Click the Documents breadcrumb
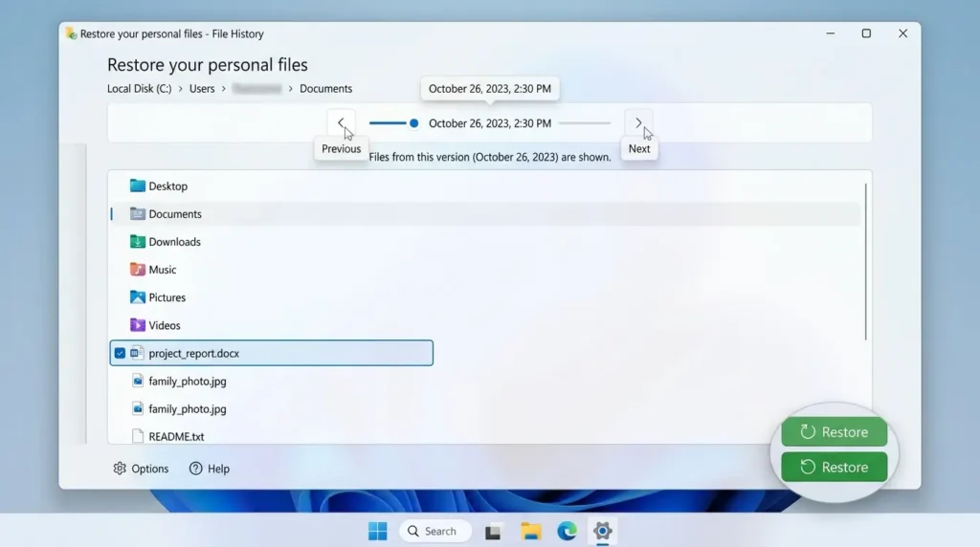 click(x=325, y=89)
